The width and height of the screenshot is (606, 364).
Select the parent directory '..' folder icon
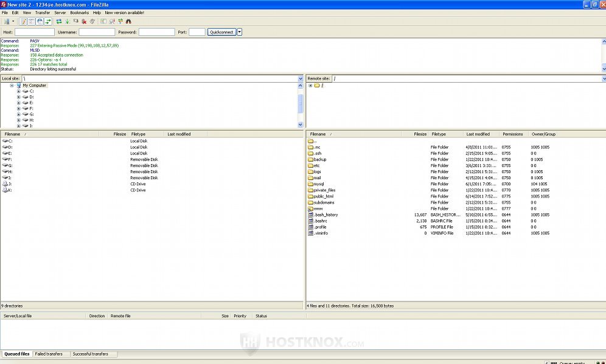pos(310,141)
